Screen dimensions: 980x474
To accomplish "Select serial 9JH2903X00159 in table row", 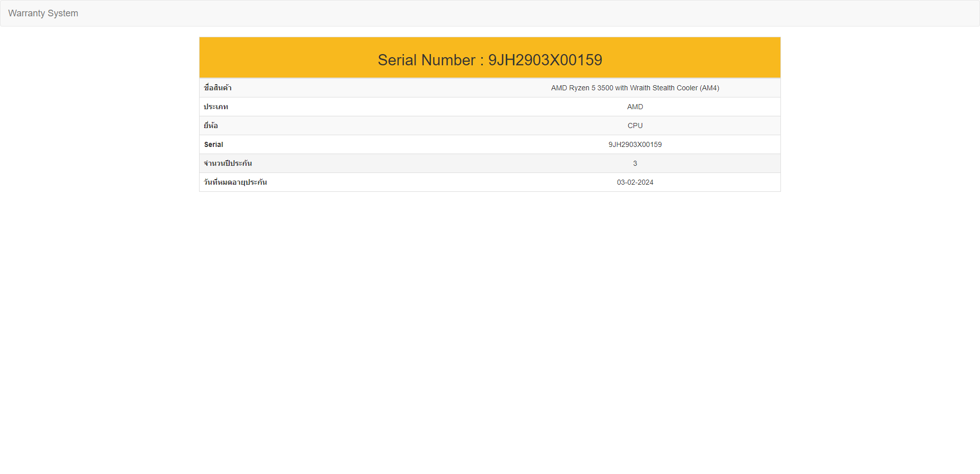I will point(635,144).
